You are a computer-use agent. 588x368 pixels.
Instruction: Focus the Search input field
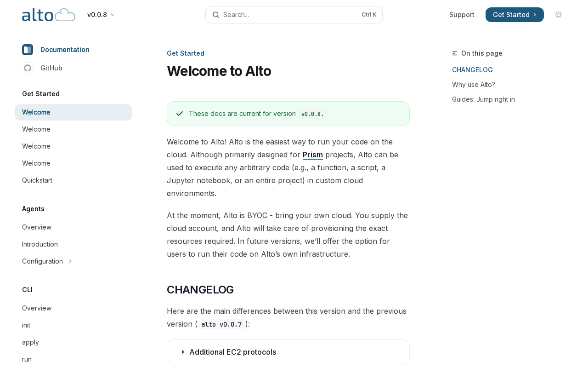click(x=289, y=15)
